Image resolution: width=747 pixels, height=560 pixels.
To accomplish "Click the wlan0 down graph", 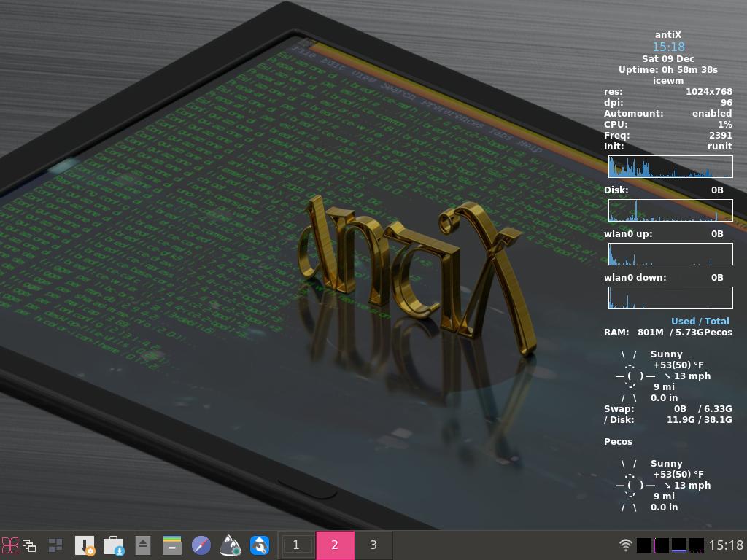I will (x=670, y=297).
